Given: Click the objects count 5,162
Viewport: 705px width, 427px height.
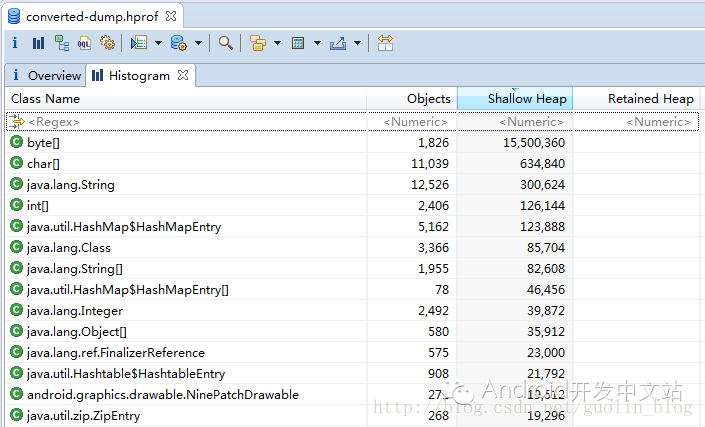Looking at the screenshot, I should 433,227.
